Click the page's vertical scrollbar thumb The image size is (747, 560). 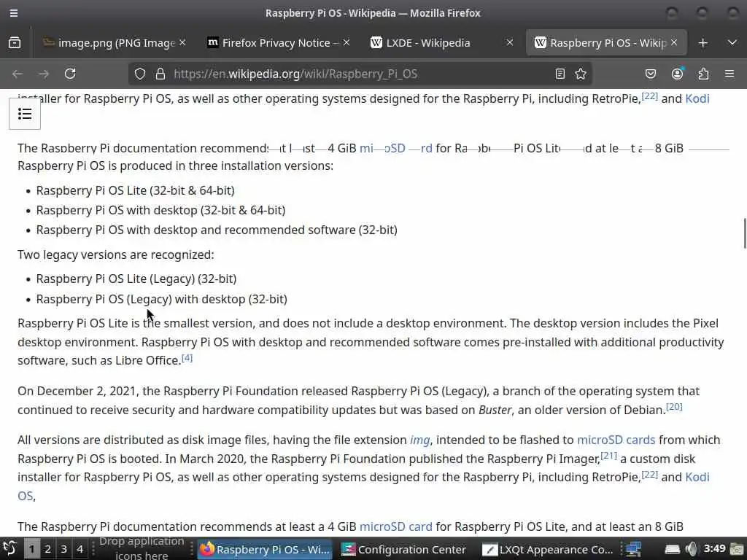[745, 233]
